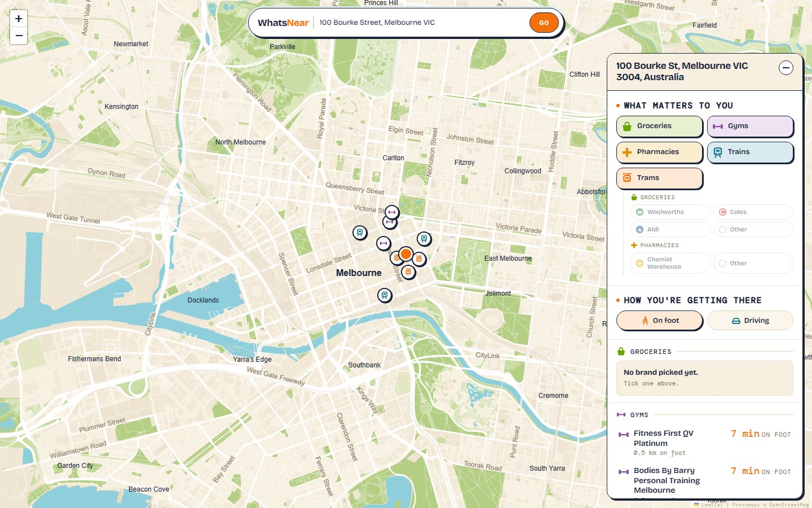Viewport: 812px width, 508px height.
Task: Select the gym marker just above Melbourne label
Action: point(383,244)
